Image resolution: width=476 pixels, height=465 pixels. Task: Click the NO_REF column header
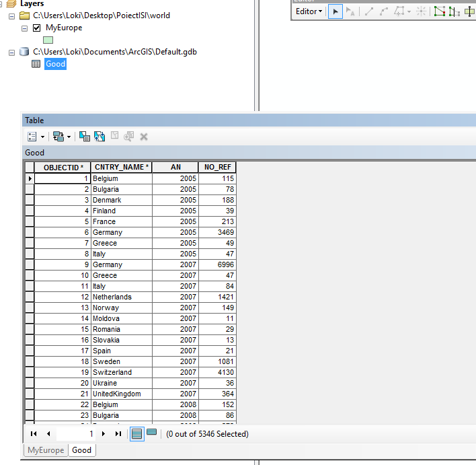coord(217,167)
